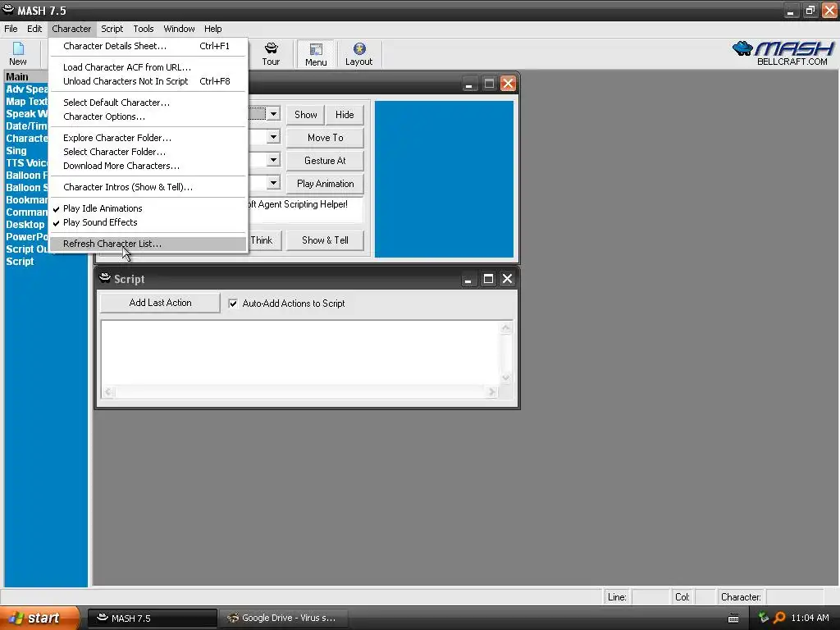Restore down the MASH main window
The width and height of the screenshot is (840, 630).
(810, 10)
